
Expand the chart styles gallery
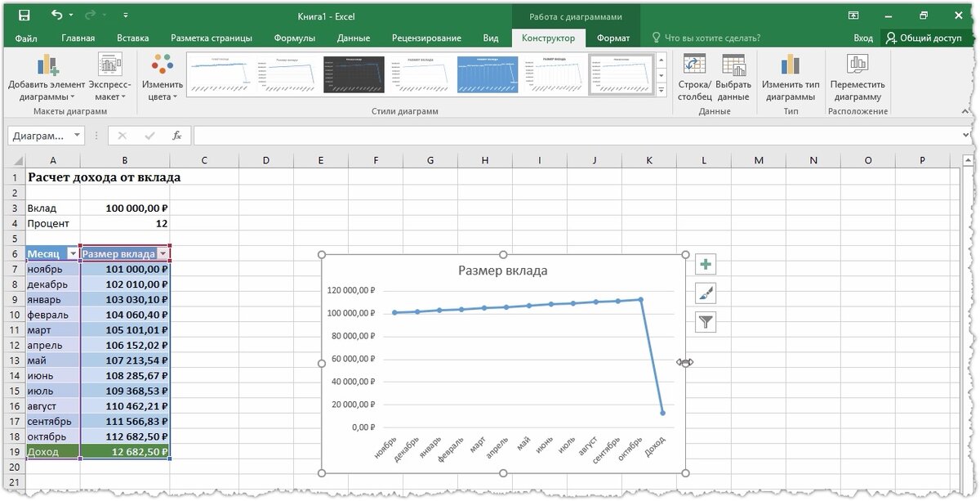[x=661, y=89]
